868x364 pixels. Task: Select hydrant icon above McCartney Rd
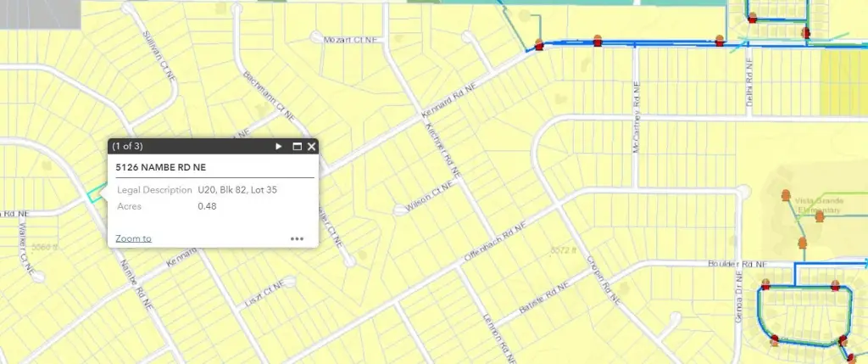click(x=598, y=41)
